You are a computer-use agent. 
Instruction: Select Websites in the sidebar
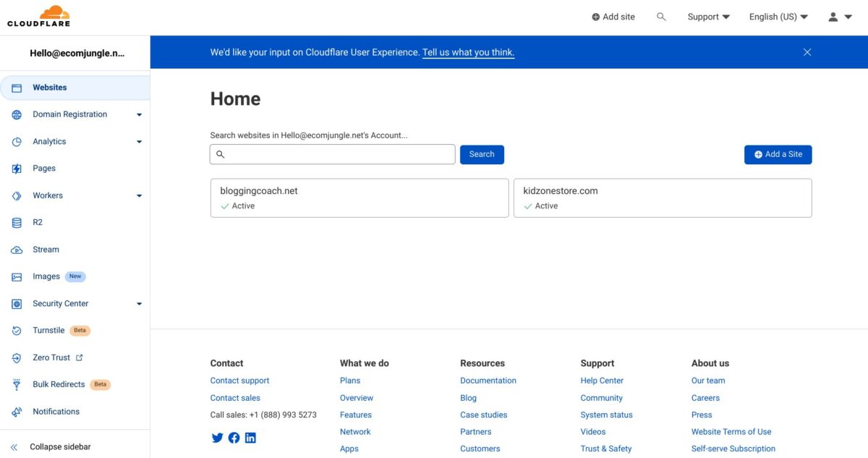(49, 88)
